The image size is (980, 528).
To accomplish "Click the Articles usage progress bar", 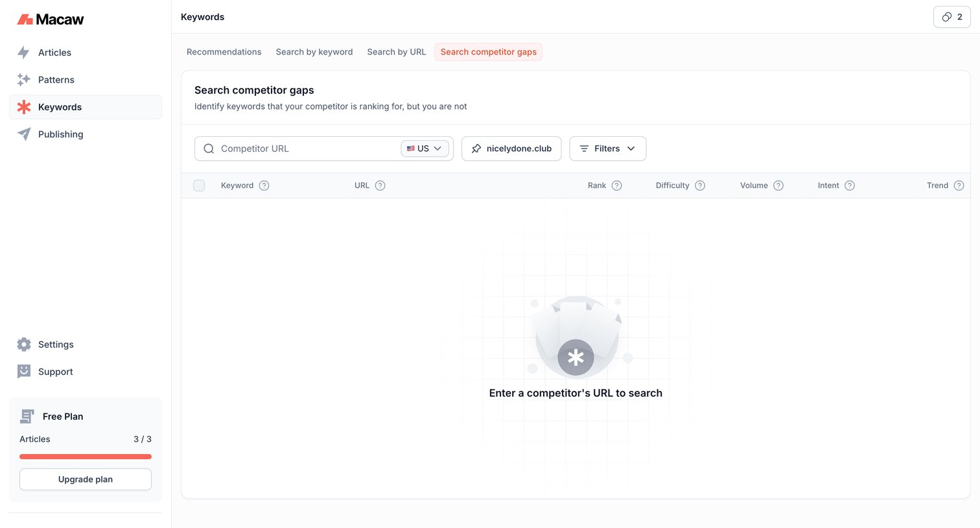I will coord(86,457).
